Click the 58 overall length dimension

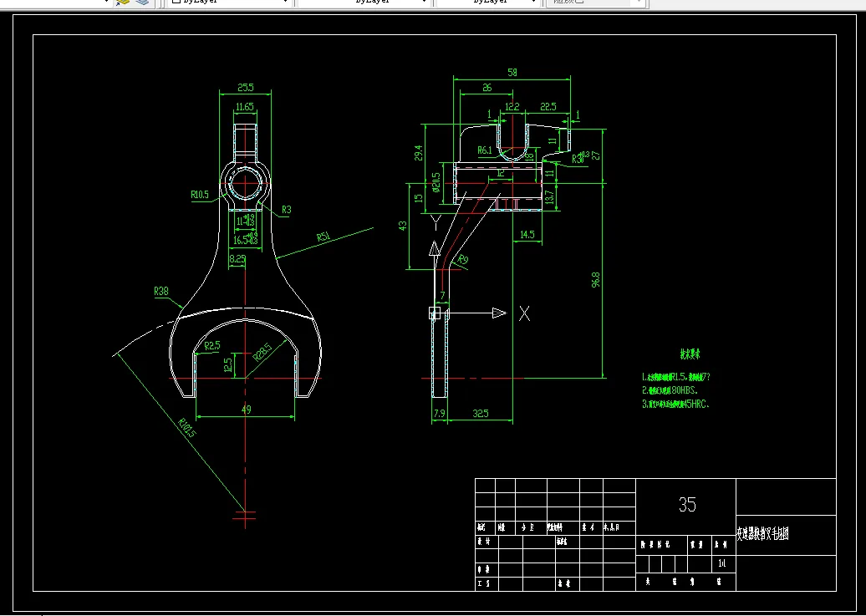click(512, 73)
